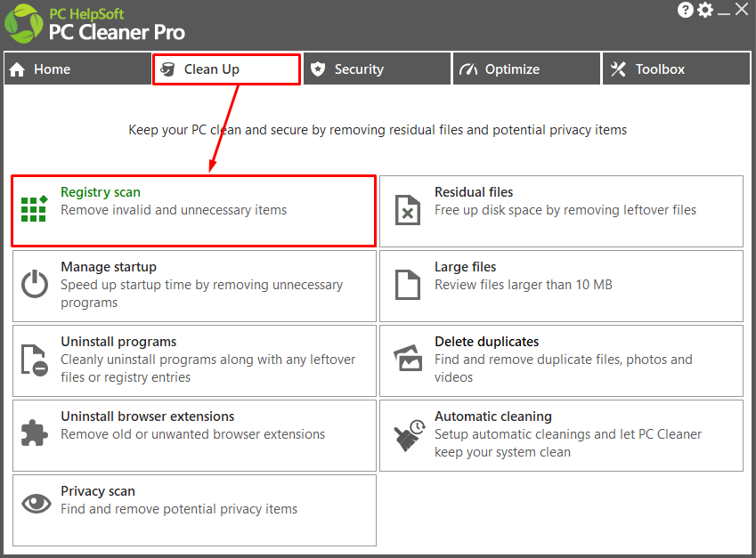Click the Clean Up tab bucket icon
756x558 pixels.
tap(167, 69)
